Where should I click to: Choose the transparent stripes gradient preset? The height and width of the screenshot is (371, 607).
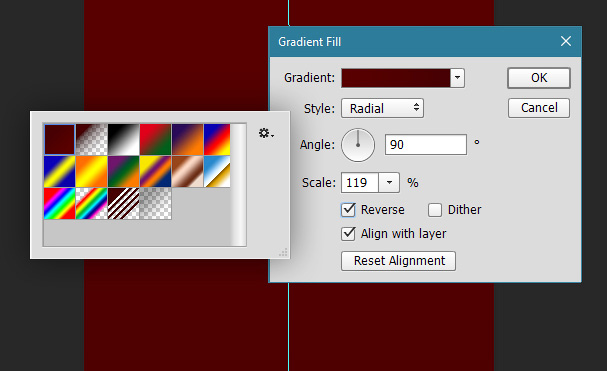click(123, 203)
